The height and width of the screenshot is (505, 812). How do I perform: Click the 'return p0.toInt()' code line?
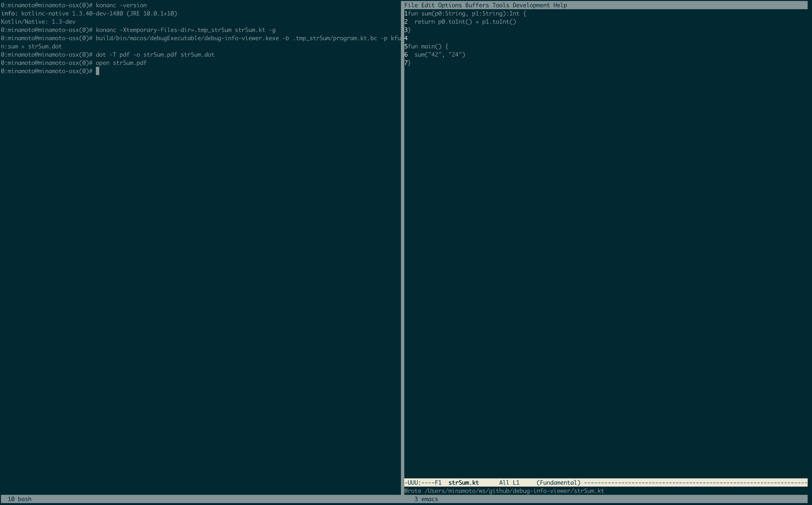tap(465, 22)
